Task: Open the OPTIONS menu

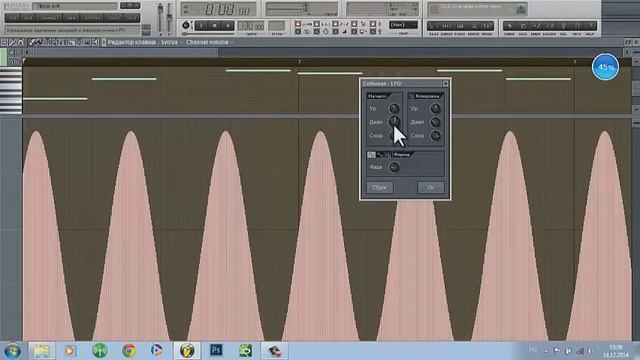Action: pyautogui.click(x=92, y=18)
